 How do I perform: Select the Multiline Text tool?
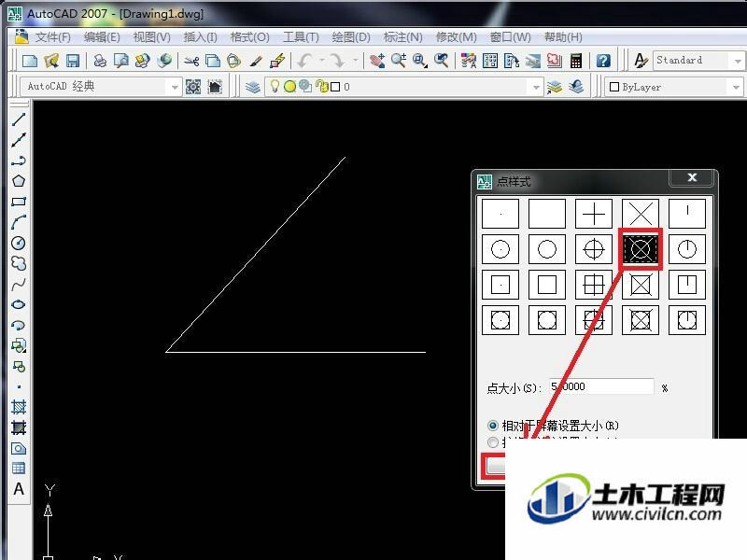tap(18, 489)
